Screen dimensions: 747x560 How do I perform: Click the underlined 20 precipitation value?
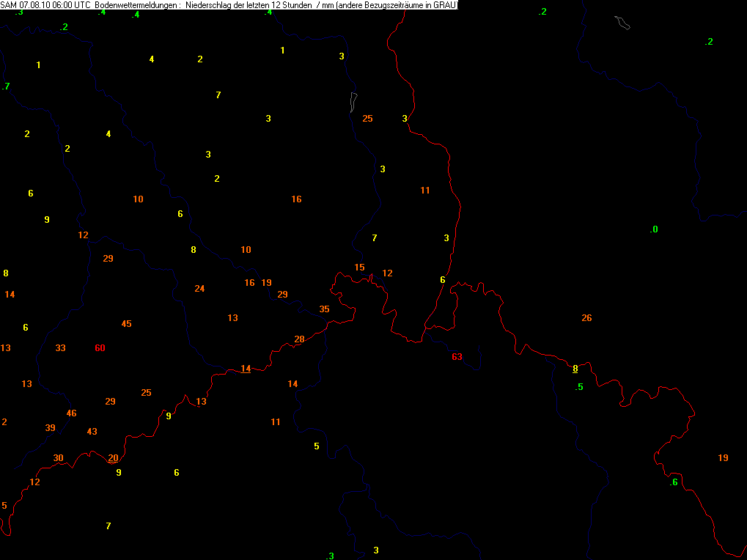pyautogui.click(x=113, y=458)
